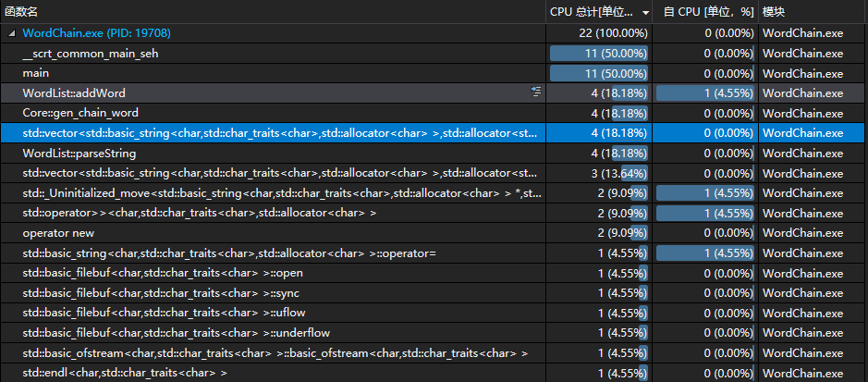This screenshot has width=868, height=382.
Task: Click the 2 (9.09%) cell of std::_Uninitialized_move
Action: (x=598, y=193)
